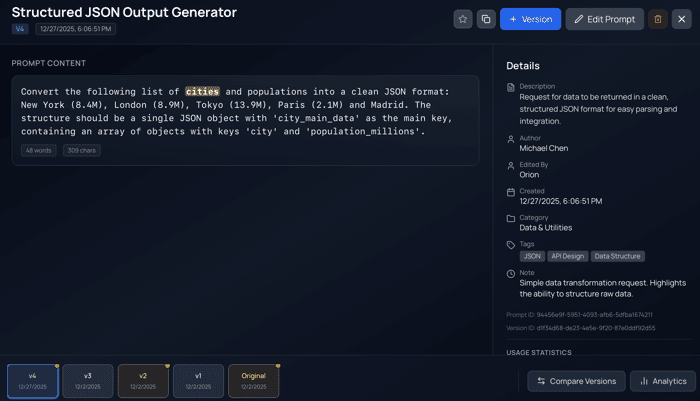
Task: Click the trash delete icon
Action: (658, 19)
